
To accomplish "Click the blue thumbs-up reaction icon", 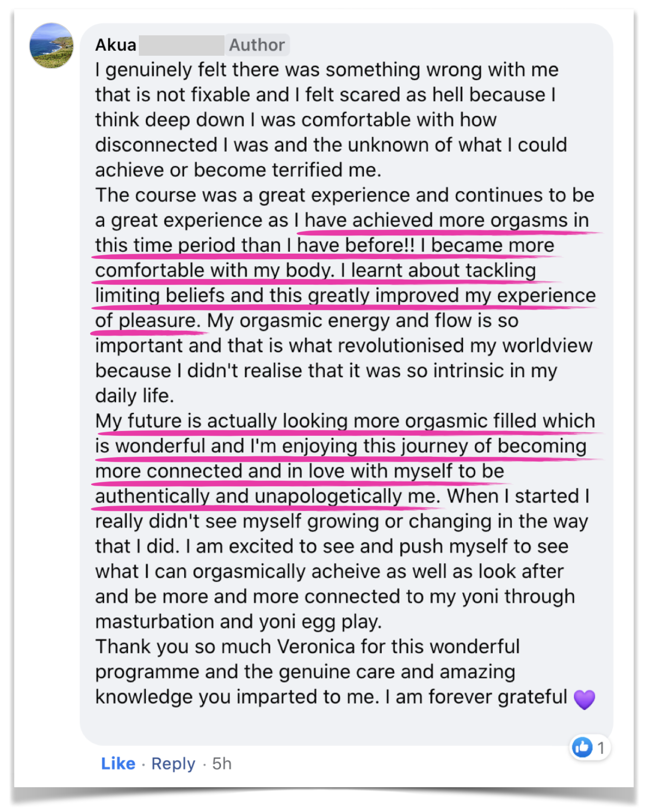I will [x=582, y=747].
